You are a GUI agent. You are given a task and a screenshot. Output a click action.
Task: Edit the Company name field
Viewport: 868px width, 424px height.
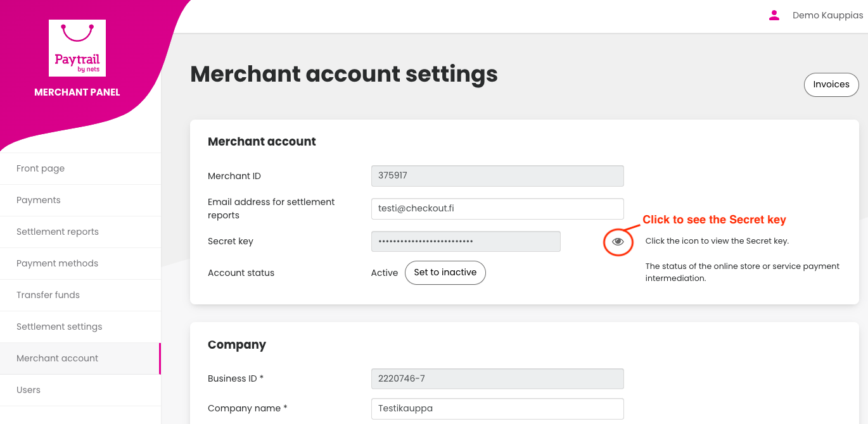click(497, 408)
